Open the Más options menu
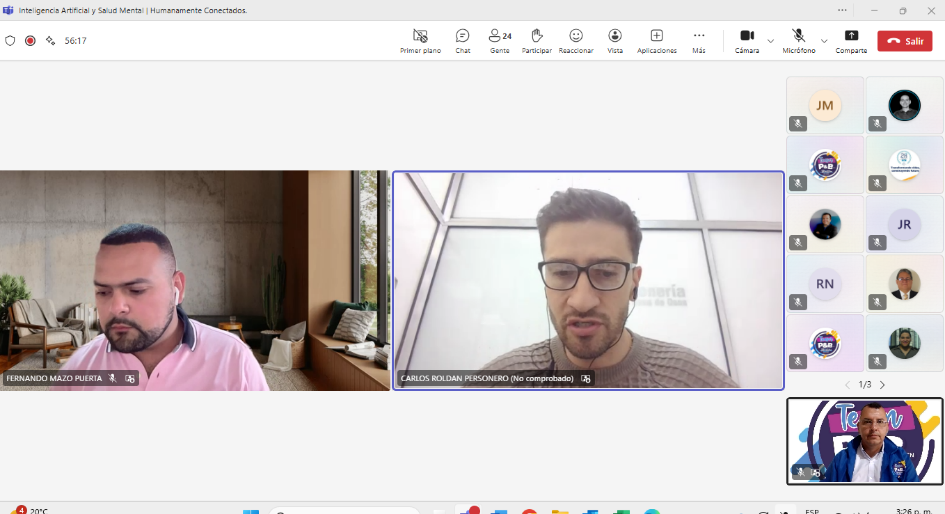This screenshot has height=514, width=945. 699,40
